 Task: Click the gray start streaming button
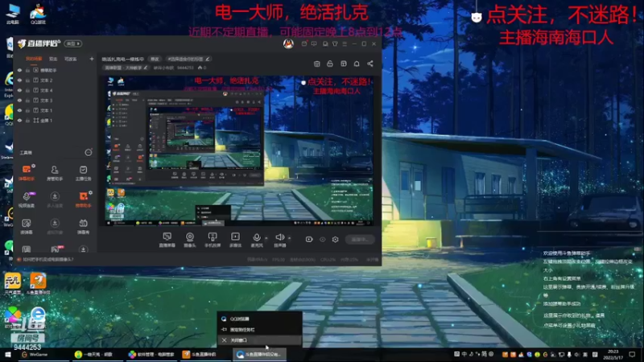point(360,239)
